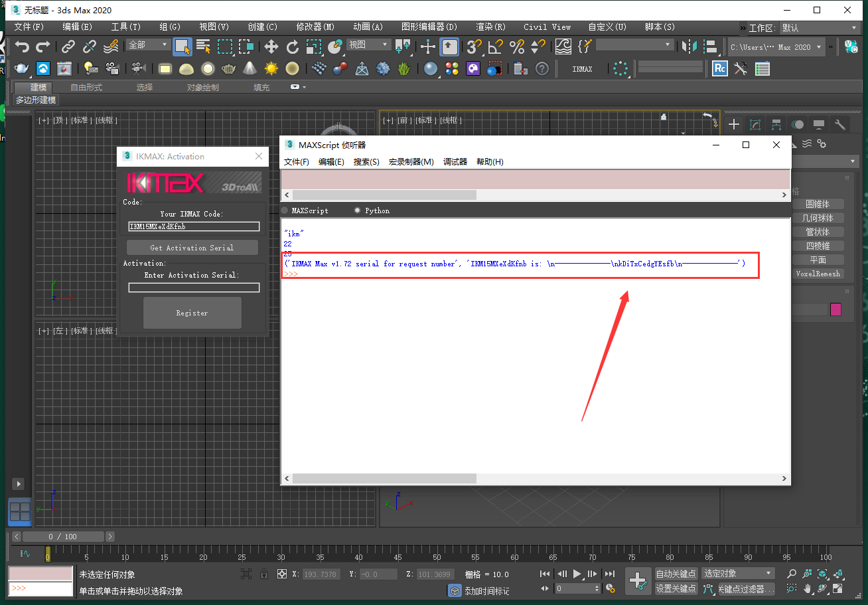
Task: Click the Mirror tool icon
Action: pos(689,46)
